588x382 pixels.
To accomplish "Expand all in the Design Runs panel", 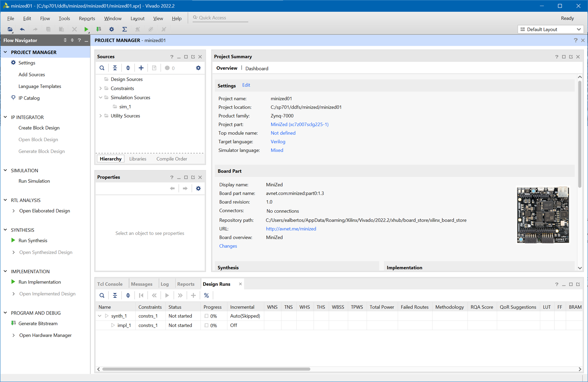I will 128,295.
